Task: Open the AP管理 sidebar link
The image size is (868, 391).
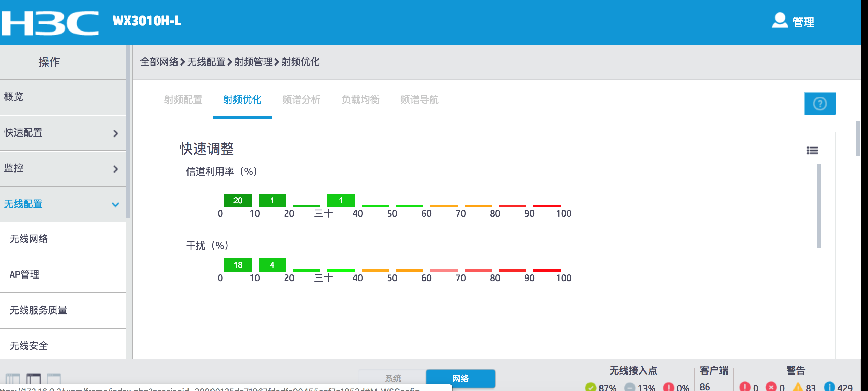Action: [25, 275]
